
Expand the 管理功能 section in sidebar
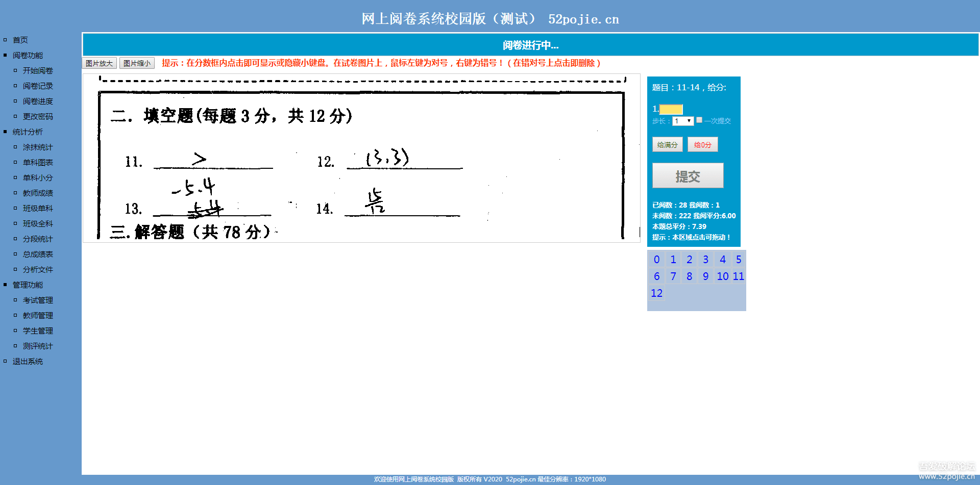(27, 285)
